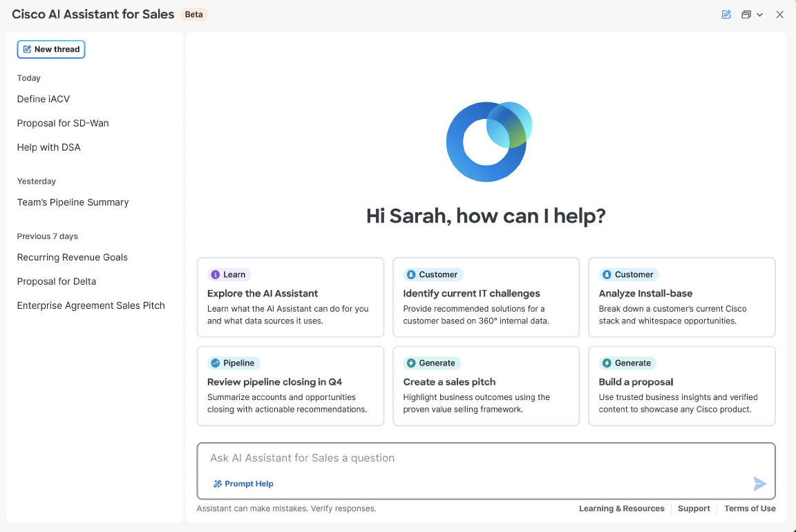Click the 'Hi Sarah, how can I help?' greeting
796x532 pixels.
click(x=486, y=216)
